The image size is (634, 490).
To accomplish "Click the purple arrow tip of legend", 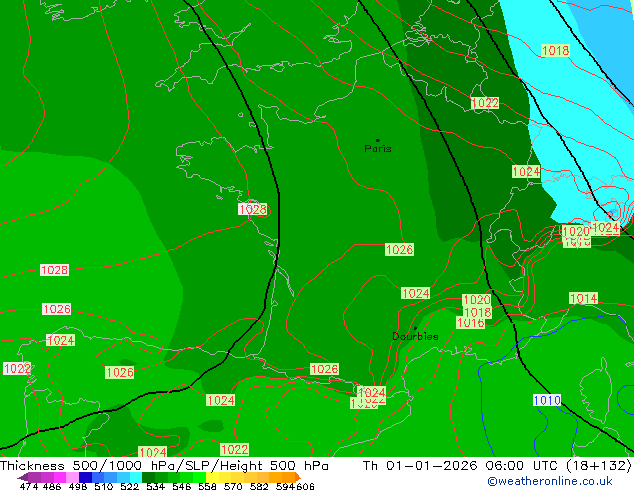I will click(x=23, y=477).
